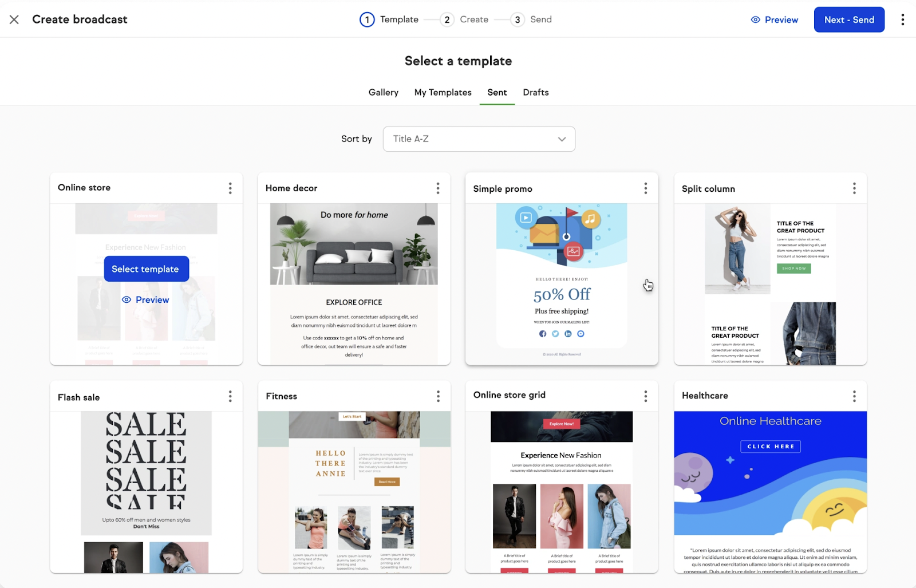Open the more options menu beside Next - Send
This screenshot has height=588, width=916.
coord(902,19)
